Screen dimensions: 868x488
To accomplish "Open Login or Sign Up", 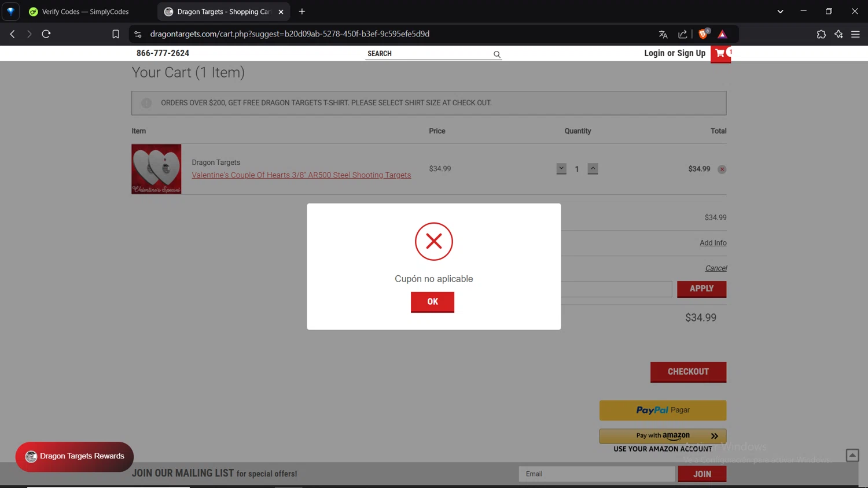I will [675, 53].
